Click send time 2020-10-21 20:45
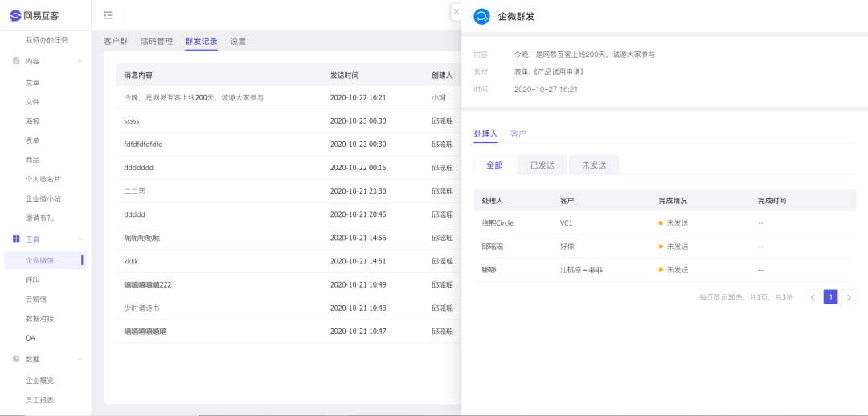 [358, 214]
